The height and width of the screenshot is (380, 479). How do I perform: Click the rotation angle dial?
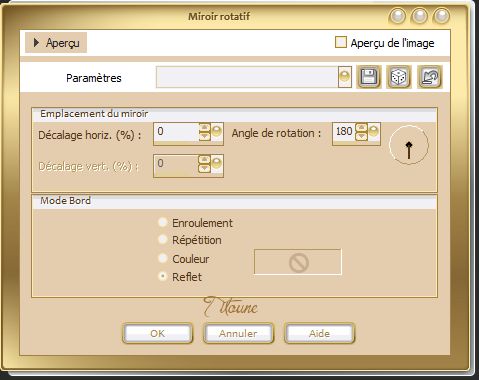409,145
